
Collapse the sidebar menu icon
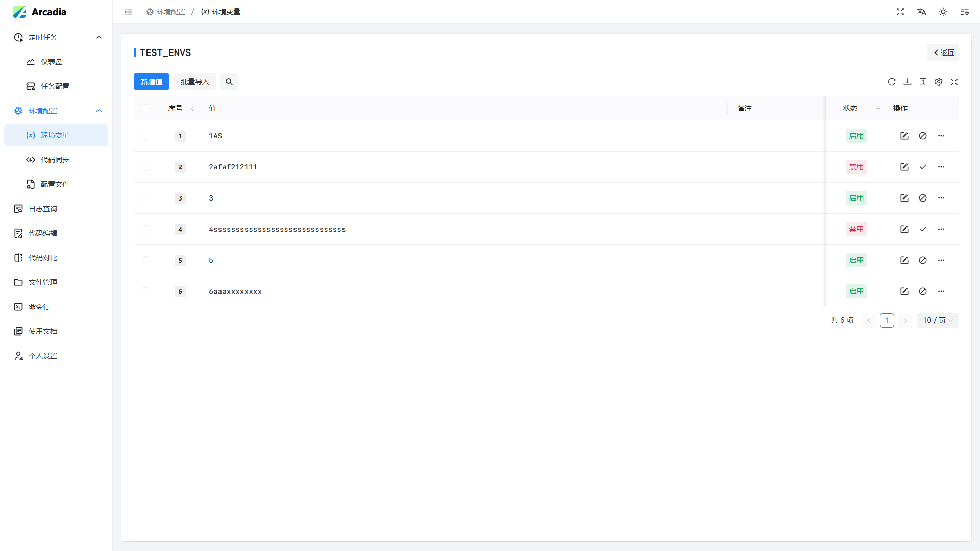click(129, 12)
